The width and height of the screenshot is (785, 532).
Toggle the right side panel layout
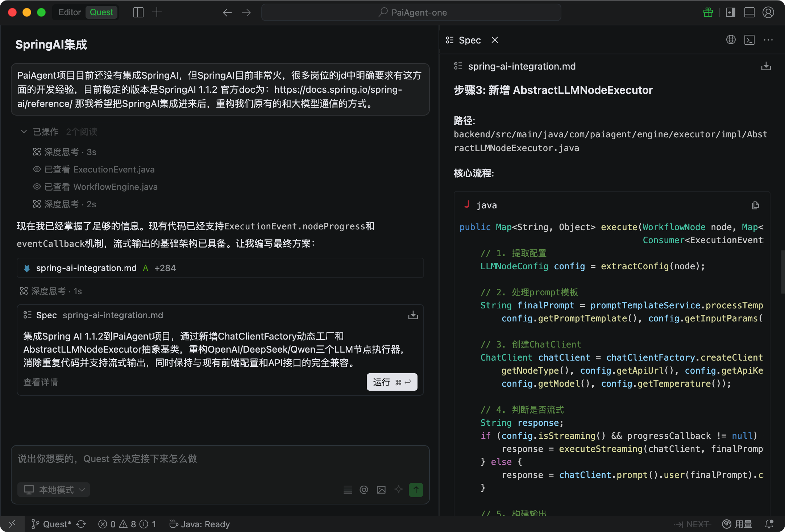coord(730,12)
